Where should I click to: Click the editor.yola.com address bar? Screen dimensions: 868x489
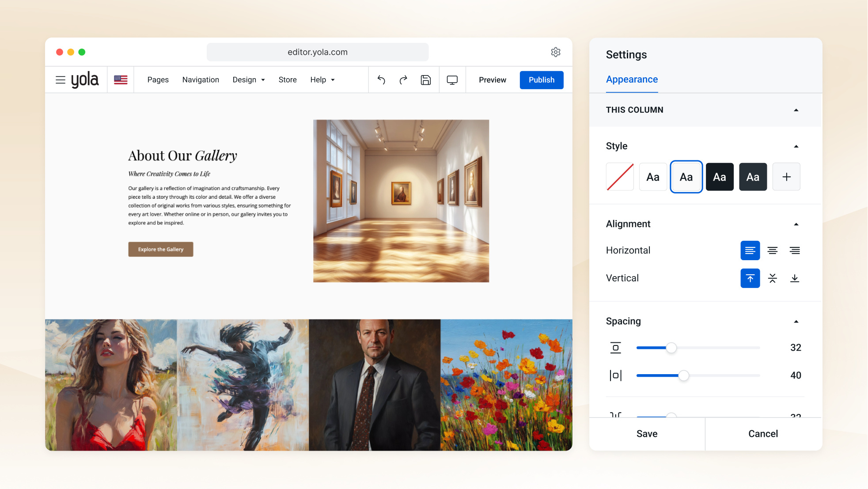318,52
